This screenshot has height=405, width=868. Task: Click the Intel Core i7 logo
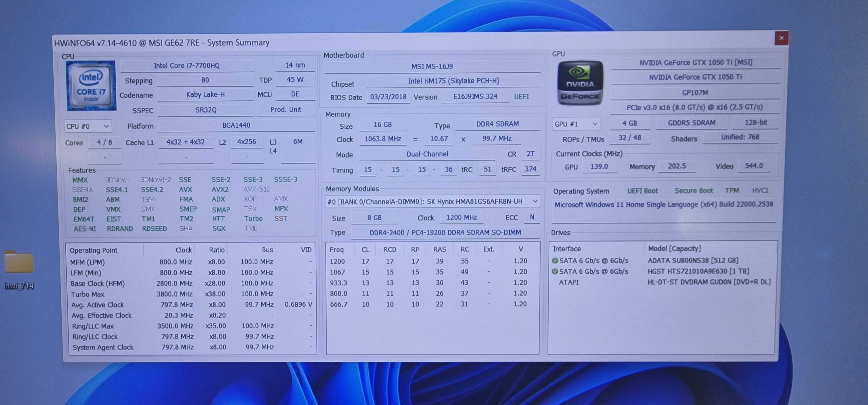click(91, 85)
